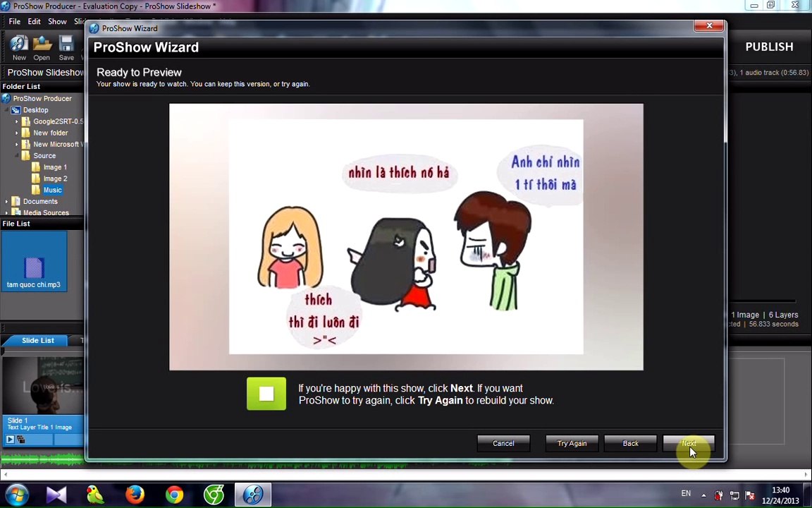Click the Google2SRT folder icon
The image size is (812, 508).
pos(26,122)
